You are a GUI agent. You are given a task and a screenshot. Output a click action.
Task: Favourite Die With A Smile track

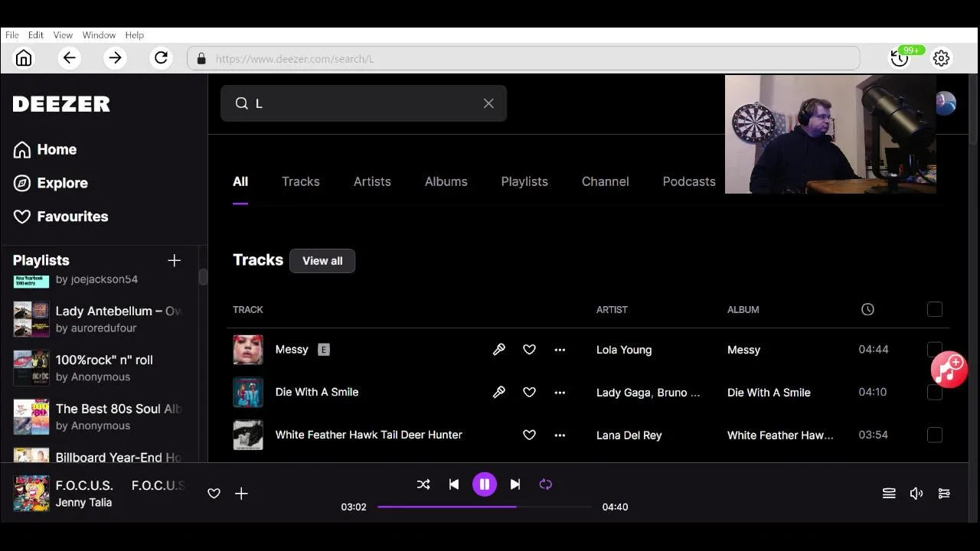[x=529, y=393]
